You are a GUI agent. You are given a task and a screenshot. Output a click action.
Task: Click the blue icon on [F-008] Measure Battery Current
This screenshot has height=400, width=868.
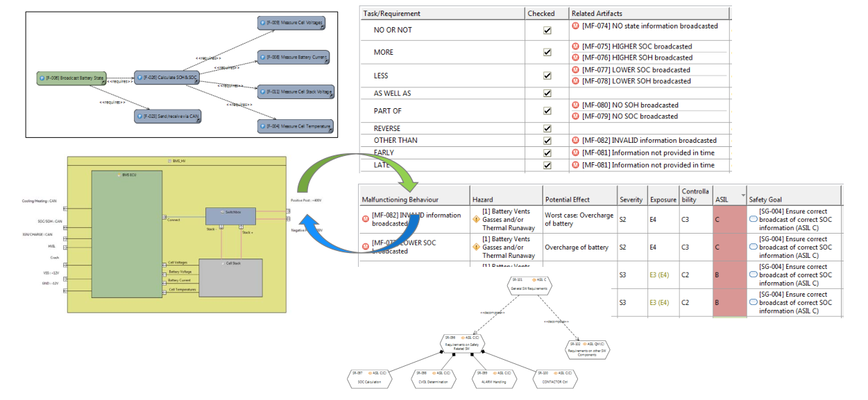(x=264, y=57)
